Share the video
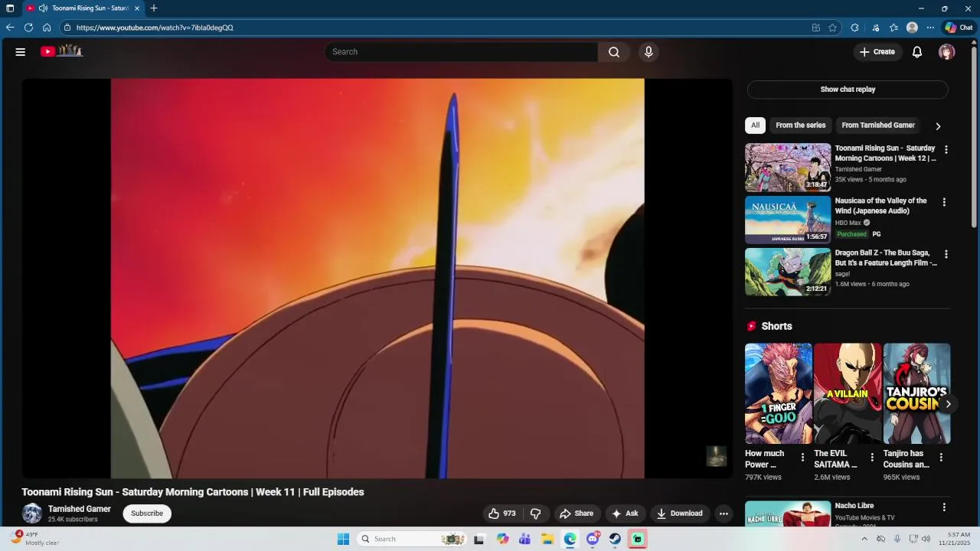The width and height of the screenshot is (980, 551). pyautogui.click(x=577, y=514)
